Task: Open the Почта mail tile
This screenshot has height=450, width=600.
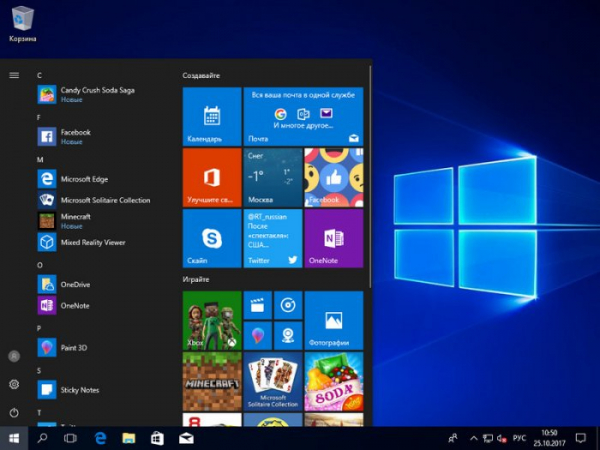Action: pos(303,116)
